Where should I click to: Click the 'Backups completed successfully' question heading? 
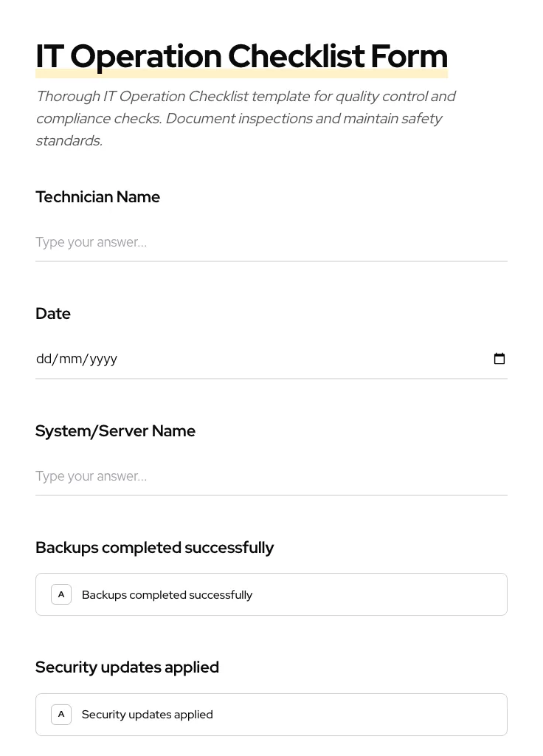click(154, 547)
